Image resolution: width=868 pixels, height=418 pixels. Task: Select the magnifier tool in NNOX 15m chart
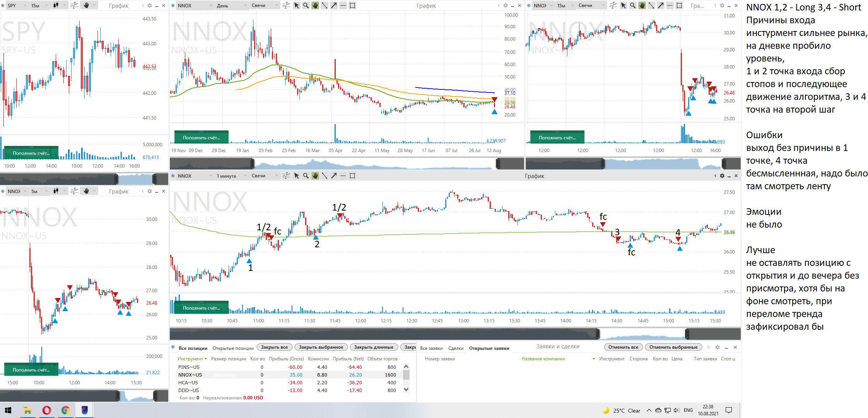point(633,5)
